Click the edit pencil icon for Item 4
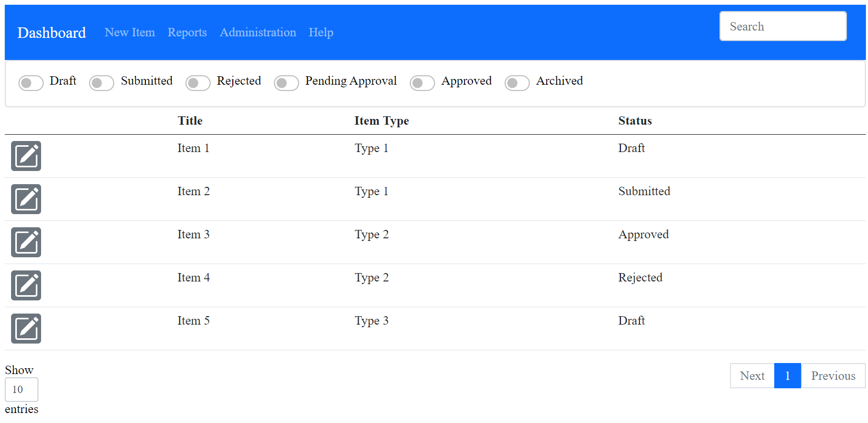Screen dimensions: 868x423 pyautogui.click(x=26, y=285)
